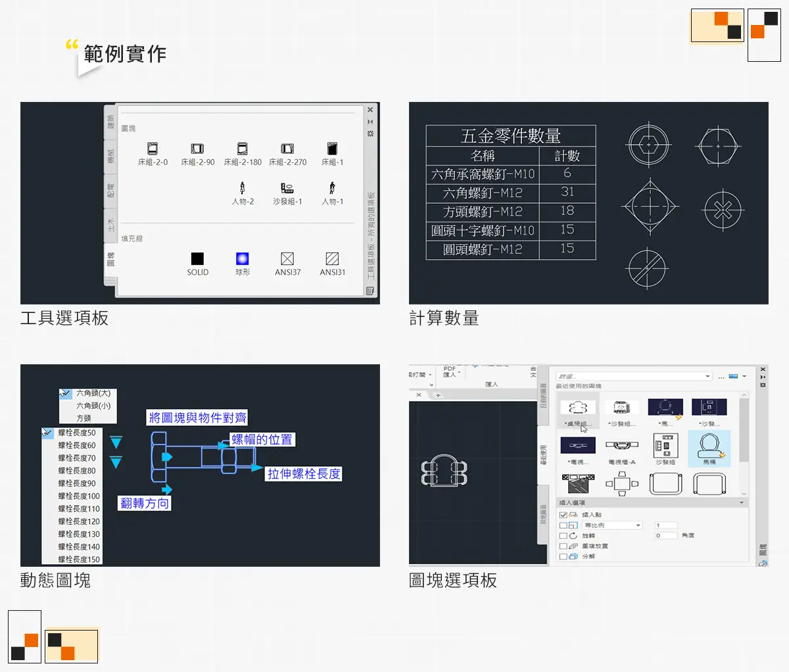Tick the 重複放置 repeat placement checkbox
This screenshot has height=672, width=789.
(563, 546)
